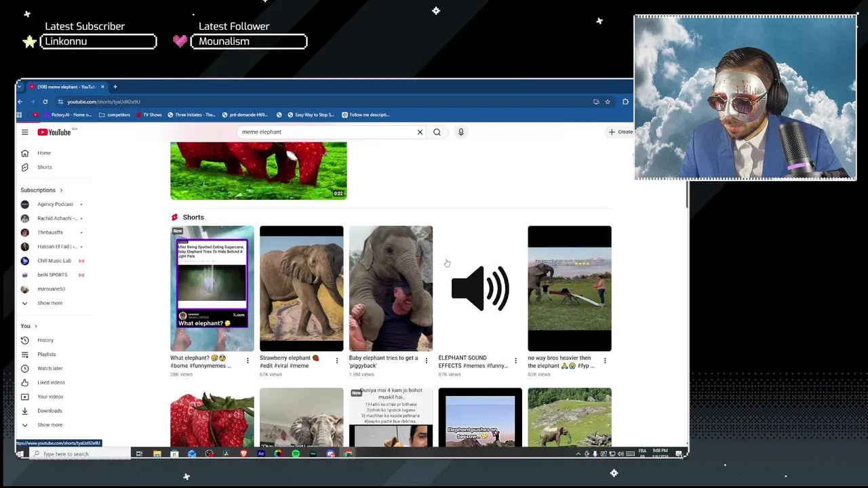Open Brave browser from the taskbar
Image resolution: width=868 pixels, height=488 pixels.
click(243, 453)
